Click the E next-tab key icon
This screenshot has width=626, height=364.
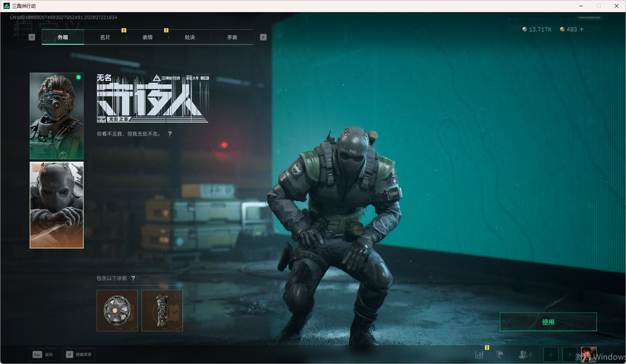point(263,37)
